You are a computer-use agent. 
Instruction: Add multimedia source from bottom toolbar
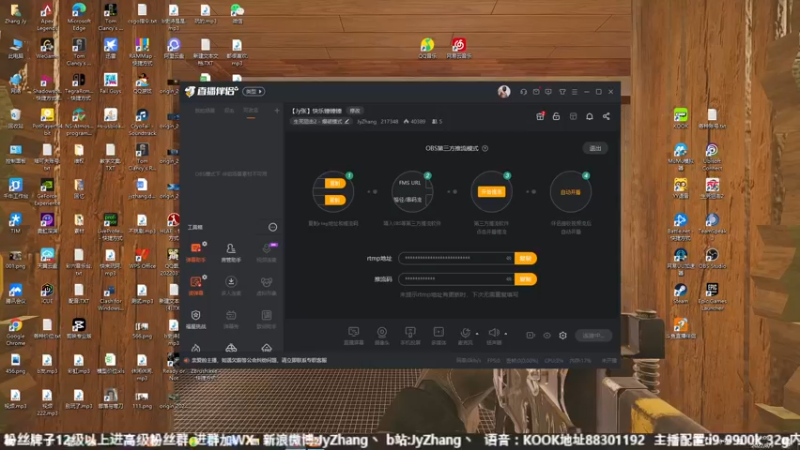coord(438,335)
